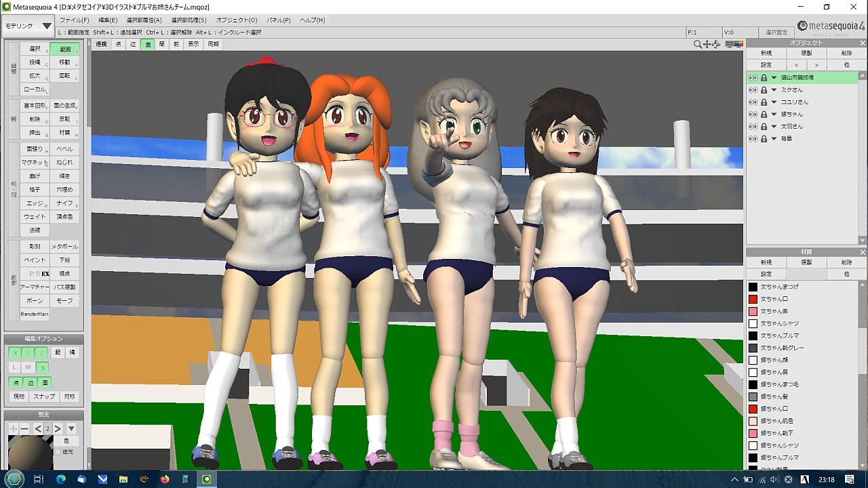Image resolution: width=868 pixels, height=488 pixels.
Task: Click the スナップ snap button
Action: [x=44, y=396]
